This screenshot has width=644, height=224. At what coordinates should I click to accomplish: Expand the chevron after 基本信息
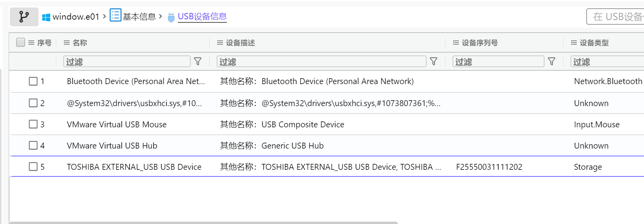(x=160, y=17)
